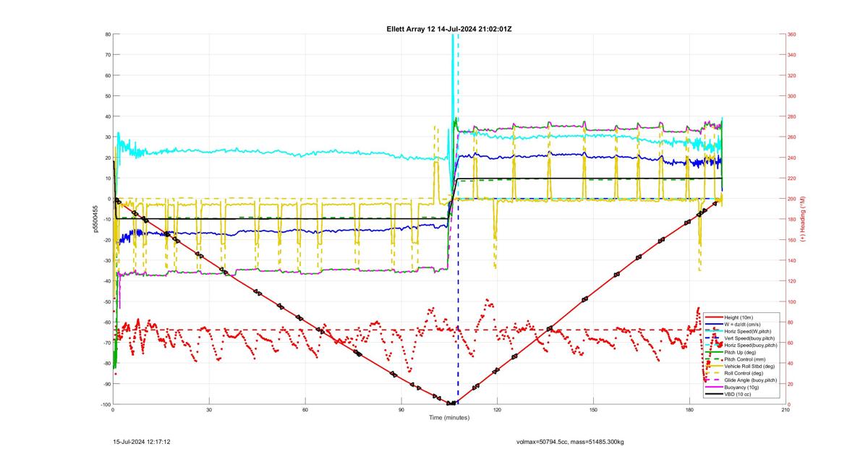The height and width of the screenshot is (454, 868).
Task: Click the '-50' tick on left axis
Action: 106,301
